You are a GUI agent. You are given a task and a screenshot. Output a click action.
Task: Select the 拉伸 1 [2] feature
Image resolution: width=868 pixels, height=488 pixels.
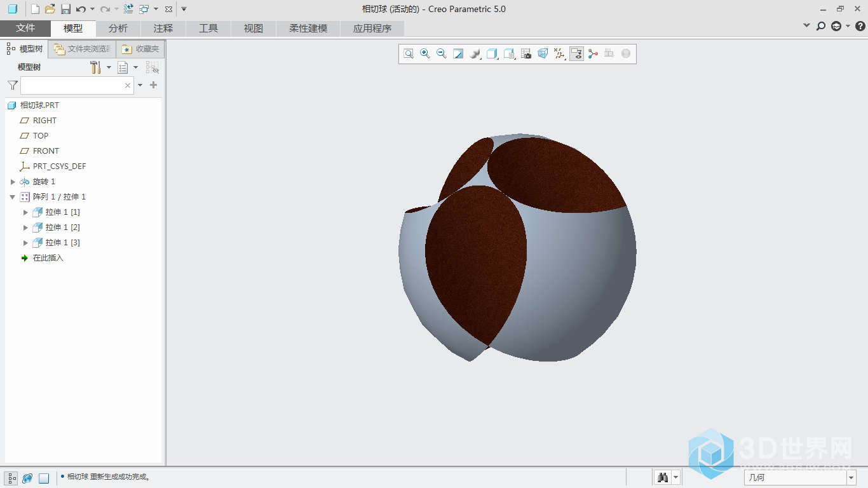pos(62,227)
